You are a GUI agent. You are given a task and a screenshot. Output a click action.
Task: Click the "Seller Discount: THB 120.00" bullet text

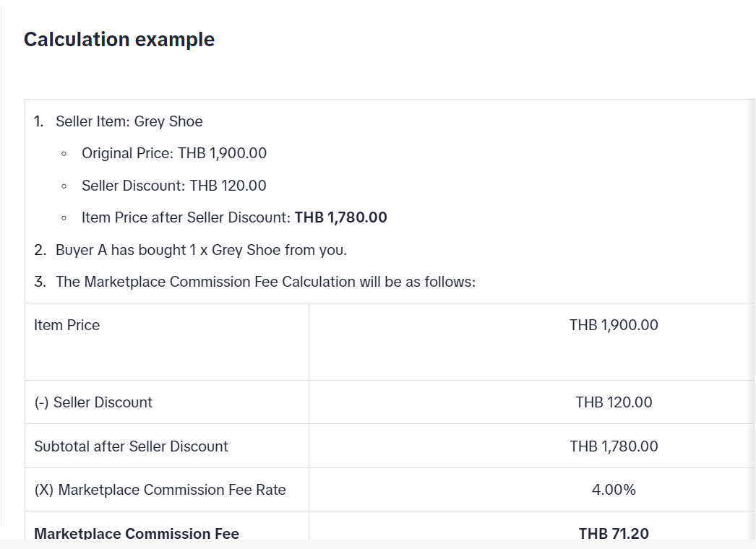[x=173, y=186]
